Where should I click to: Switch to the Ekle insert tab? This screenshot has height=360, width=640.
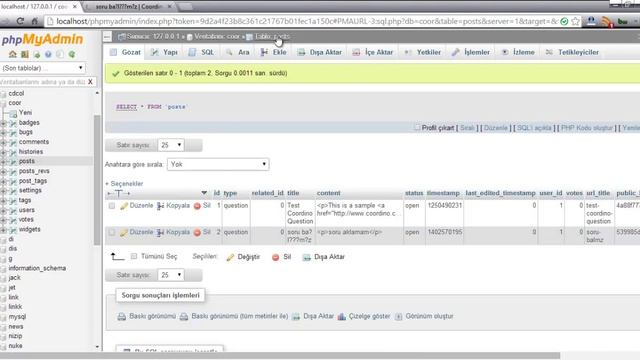pos(273,52)
